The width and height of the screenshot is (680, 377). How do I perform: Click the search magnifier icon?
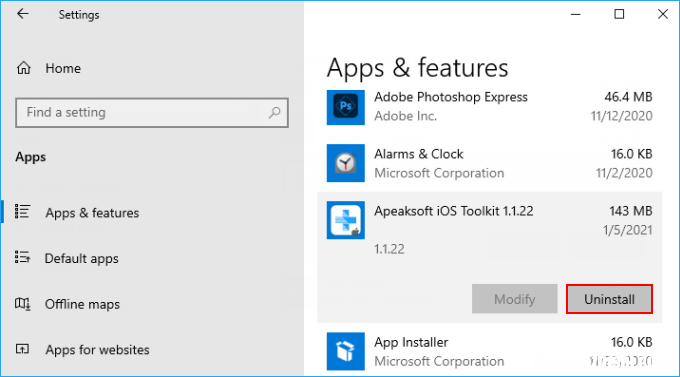tap(275, 113)
